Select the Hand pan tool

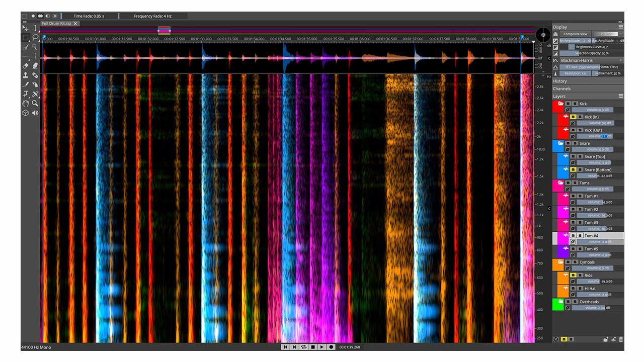(x=25, y=103)
